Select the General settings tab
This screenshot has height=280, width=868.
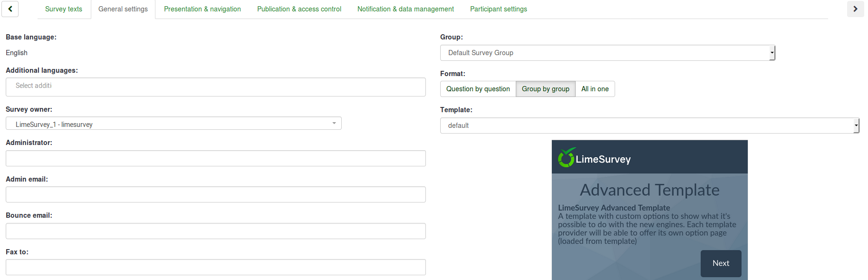tap(123, 9)
